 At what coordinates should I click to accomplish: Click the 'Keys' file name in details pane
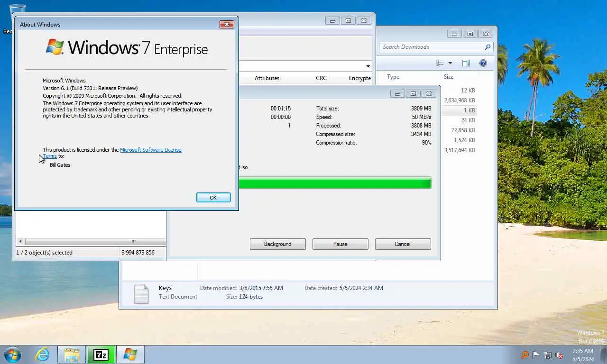(x=165, y=288)
